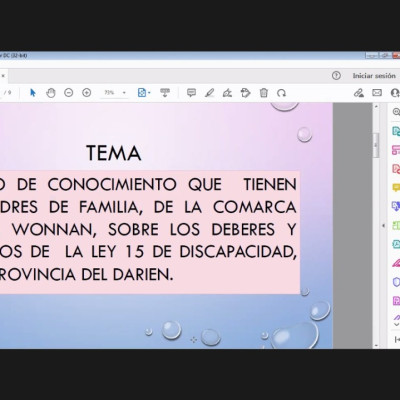This screenshot has width=400, height=400.
Task: Open the zoom percentage dropdown arrow
Action: (124, 93)
